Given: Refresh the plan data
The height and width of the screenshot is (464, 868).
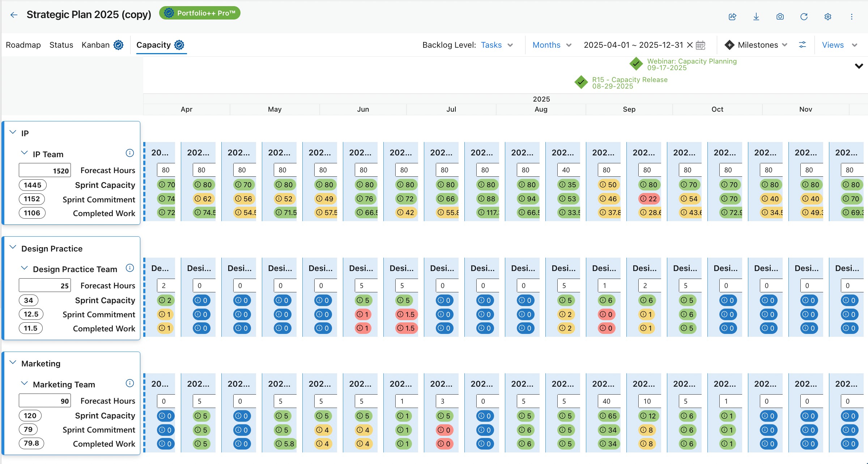Looking at the screenshot, I should tap(804, 16).
